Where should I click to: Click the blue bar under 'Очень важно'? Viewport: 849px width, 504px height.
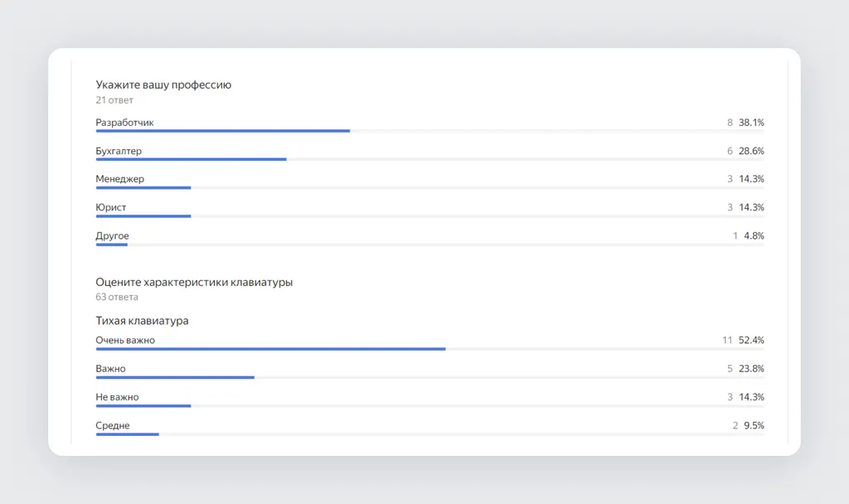point(271,349)
